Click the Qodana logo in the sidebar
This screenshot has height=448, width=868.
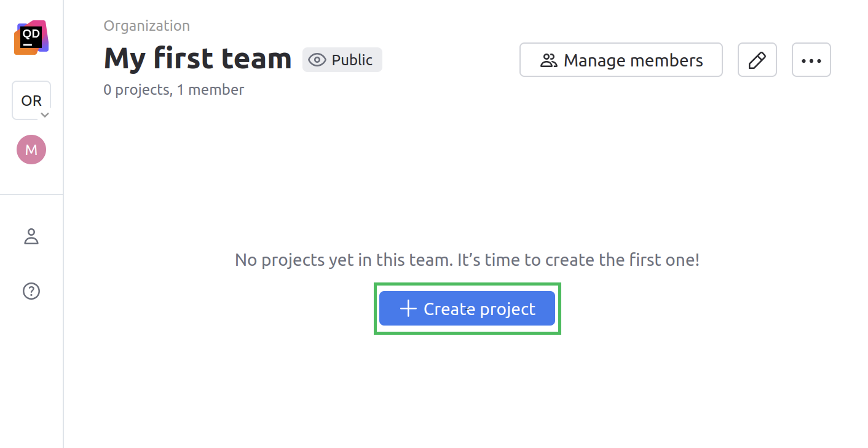[31, 37]
